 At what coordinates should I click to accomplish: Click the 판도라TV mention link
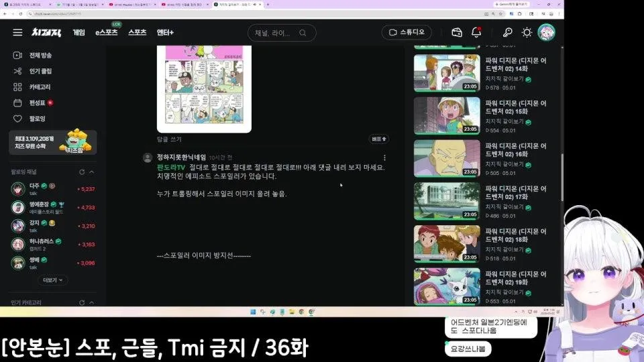[x=171, y=168]
